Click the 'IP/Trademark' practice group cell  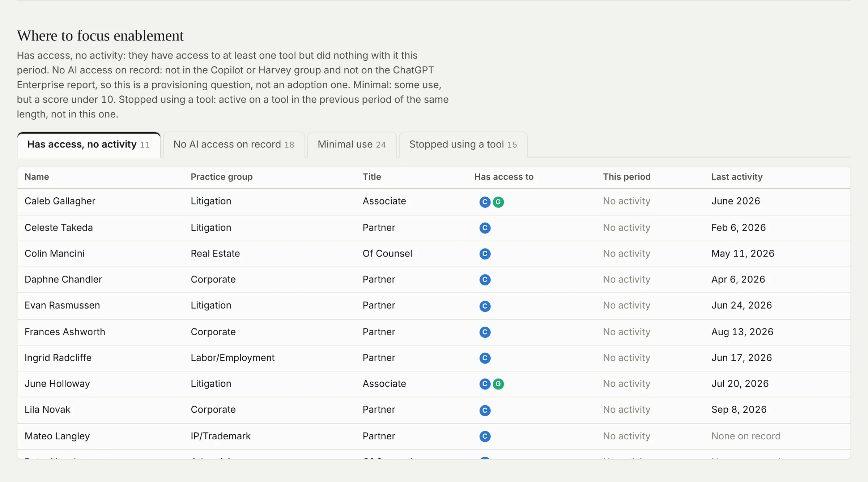(x=221, y=436)
